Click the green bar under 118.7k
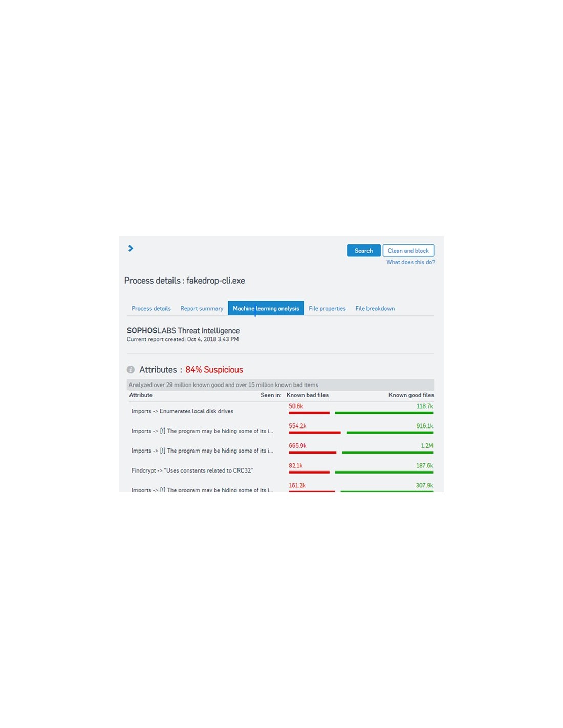Viewport: 563px width, 728px height. pyautogui.click(x=383, y=413)
